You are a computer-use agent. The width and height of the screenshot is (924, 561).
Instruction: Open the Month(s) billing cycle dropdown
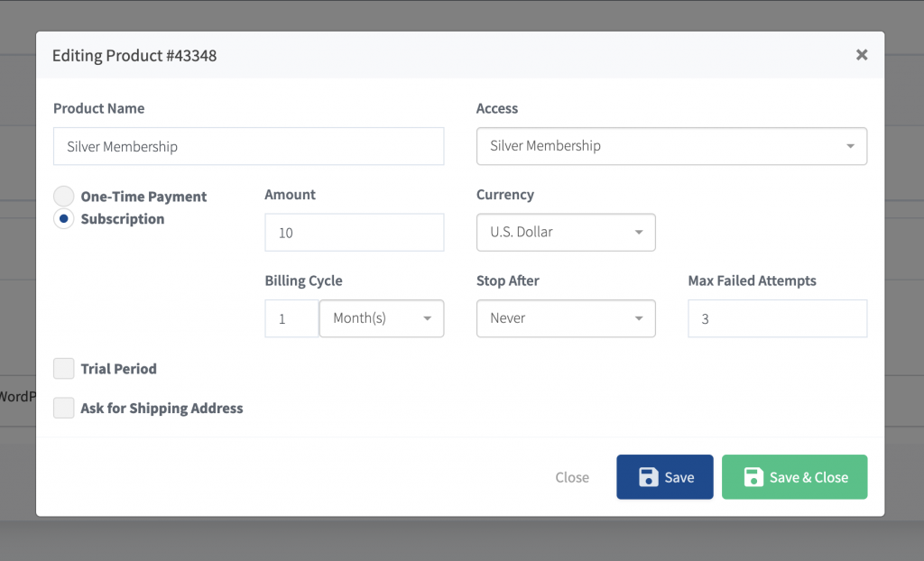point(382,318)
